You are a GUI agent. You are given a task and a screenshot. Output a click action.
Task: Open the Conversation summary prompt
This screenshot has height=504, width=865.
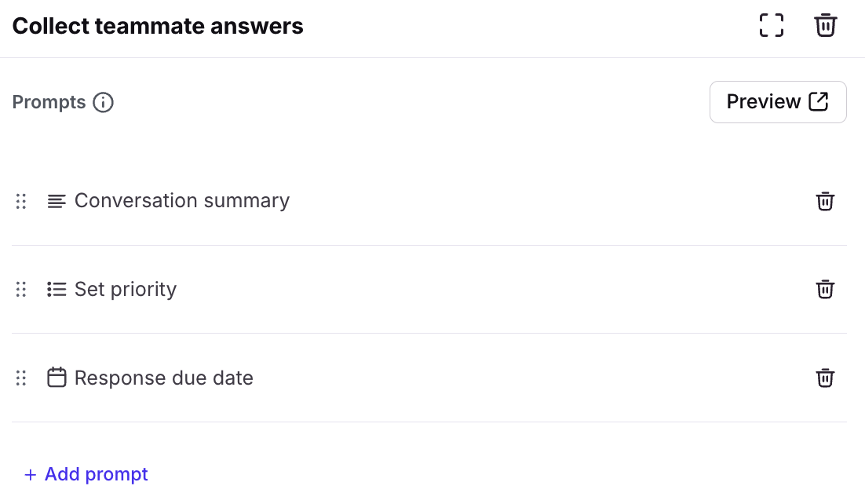[x=182, y=201]
